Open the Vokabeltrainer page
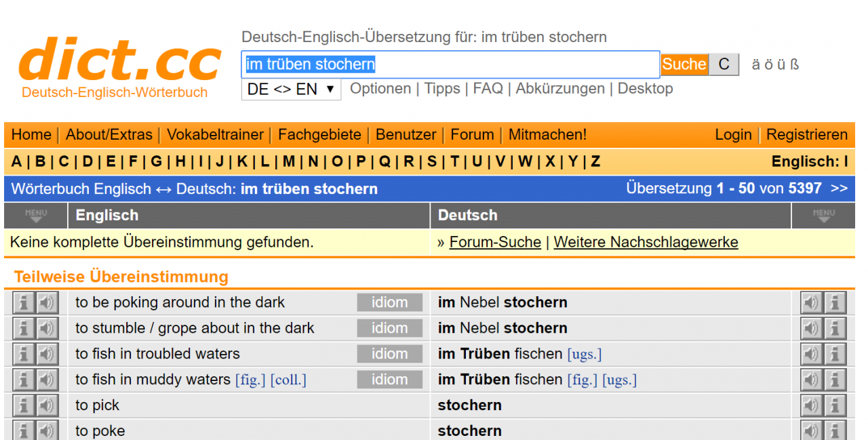The height and width of the screenshot is (440, 868). click(215, 134)
